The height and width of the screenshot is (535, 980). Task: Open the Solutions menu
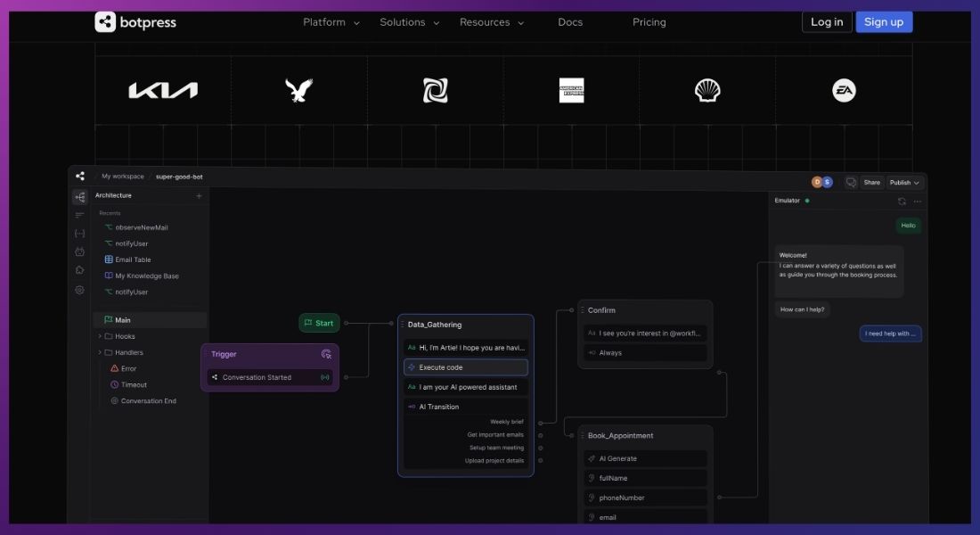pyautogui.click(x=410, y=22)
